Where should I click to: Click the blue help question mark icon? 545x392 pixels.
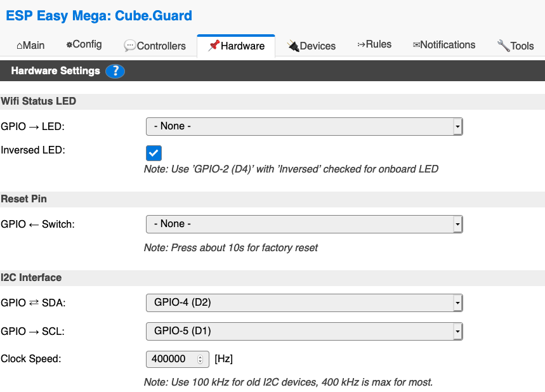[x=115, y=71]
